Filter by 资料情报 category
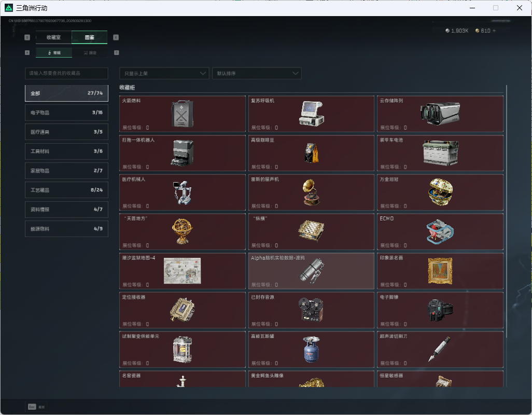This screenshot has width=532, height=415. point(66,210)
